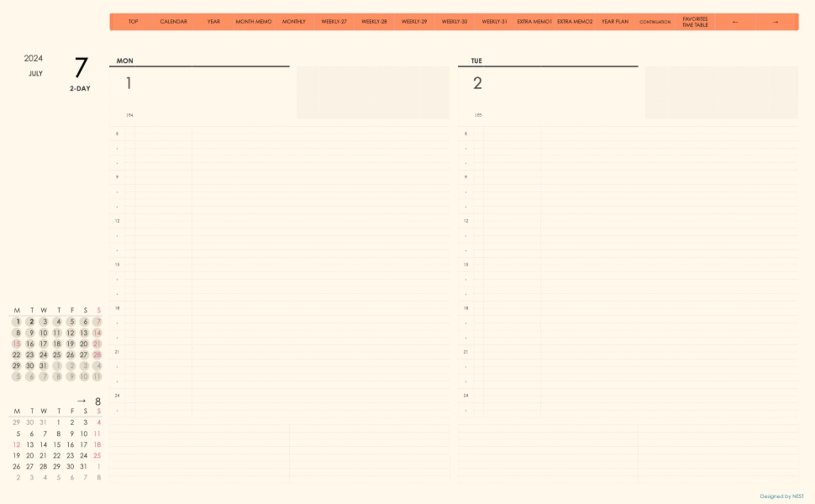The image size is (815, 504).
Task: Select 16 in the August mini calendar
Action: coord(70,445)
